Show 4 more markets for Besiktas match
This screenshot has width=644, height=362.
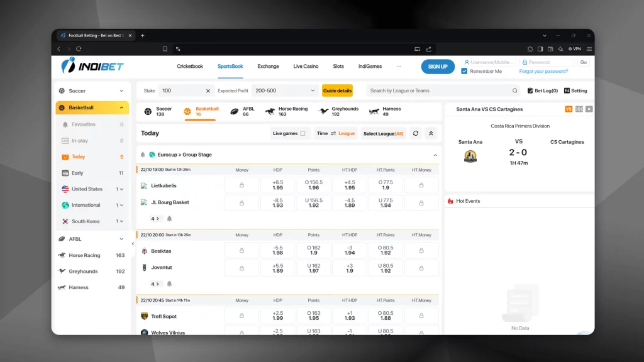155,284
